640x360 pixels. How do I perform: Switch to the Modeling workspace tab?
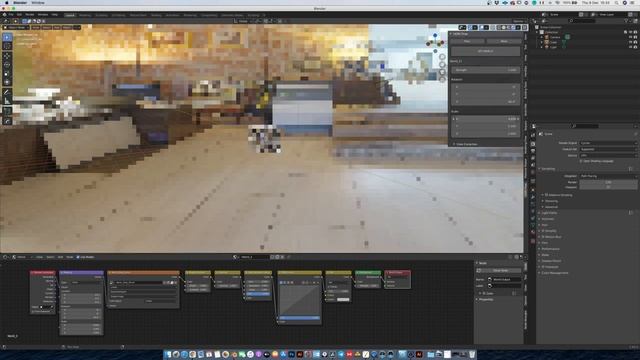coord(85,15)
